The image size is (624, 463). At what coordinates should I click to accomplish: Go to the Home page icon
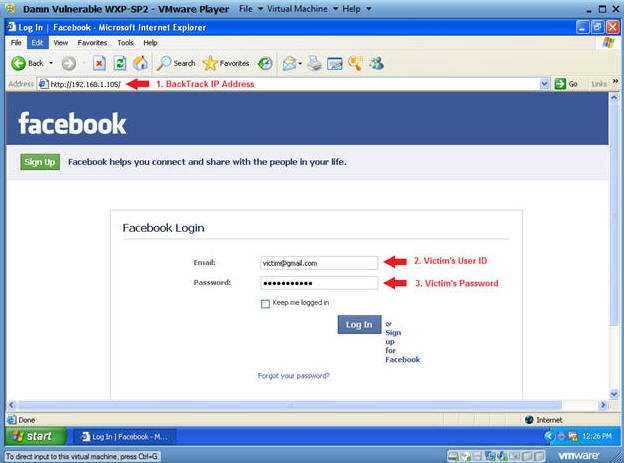(140, 63)
